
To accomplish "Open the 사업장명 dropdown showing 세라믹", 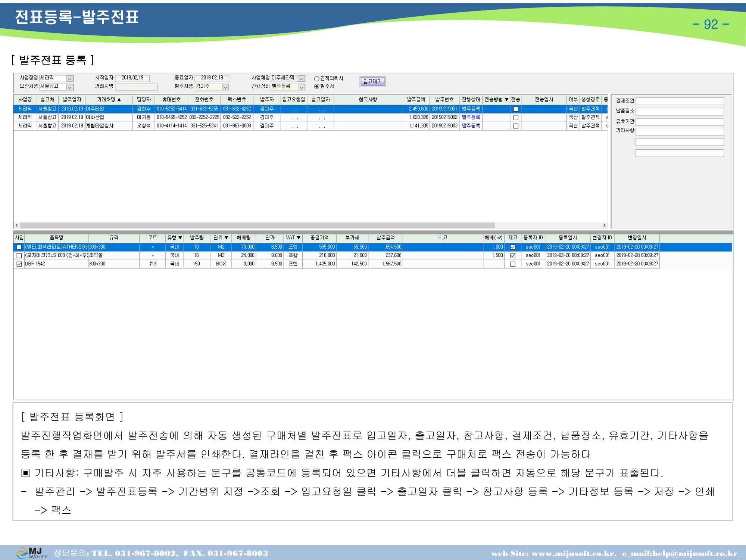I will tap(70, 79).
